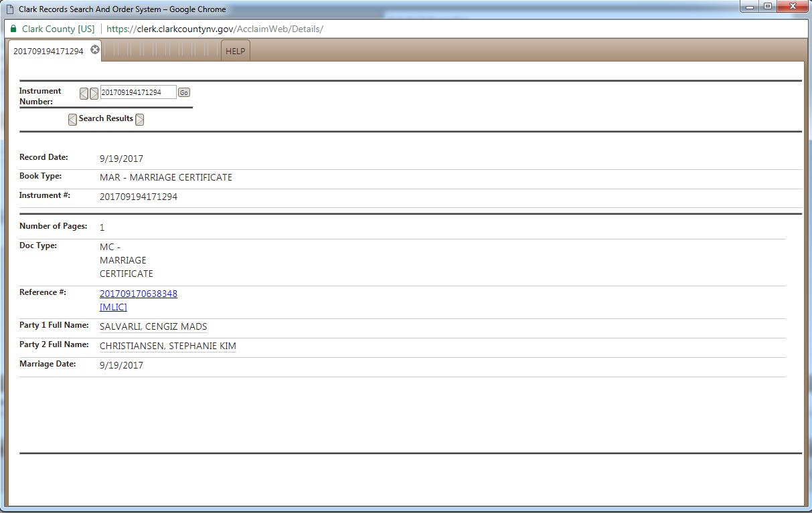The width and height of the screenshot is (812, 513).
Task: Click Party 2 name CHRISTIANSEN, STEPHANIE KIM
Action: pos(167,346)
